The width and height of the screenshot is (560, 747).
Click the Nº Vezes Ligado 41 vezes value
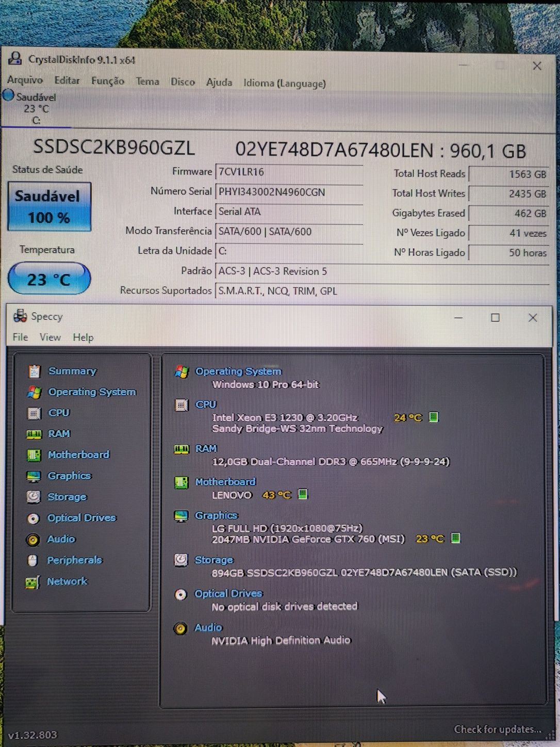(508, 233)
